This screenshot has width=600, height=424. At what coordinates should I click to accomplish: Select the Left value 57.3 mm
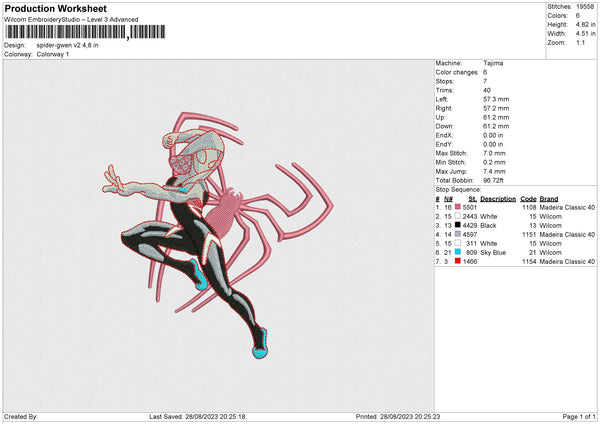[x=496, y=99]
